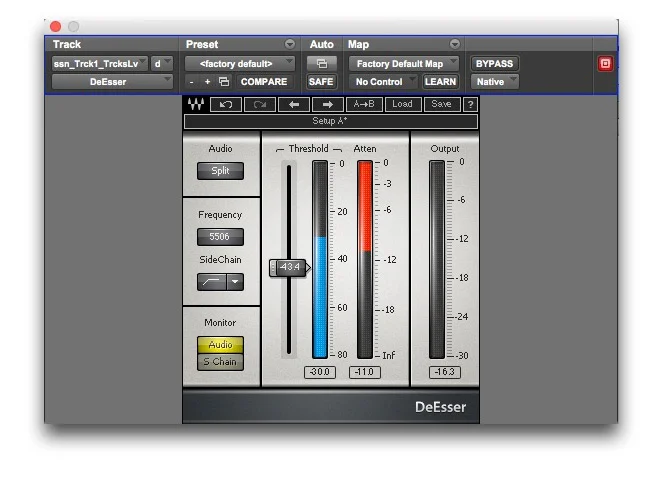Image resolution: width=669 pixels, height=481 pixels.
Task: Open the track selector ssn_Trck1_TrcksLv
Action: [x=100, y=64]
